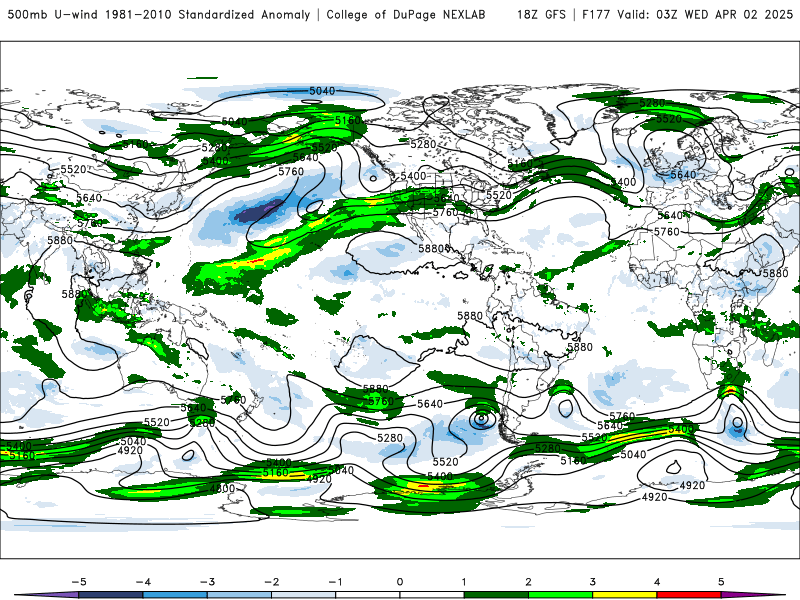Click the colorbar tick label '-3'
This screenshot has width=800, height=600.
point(207,582)
